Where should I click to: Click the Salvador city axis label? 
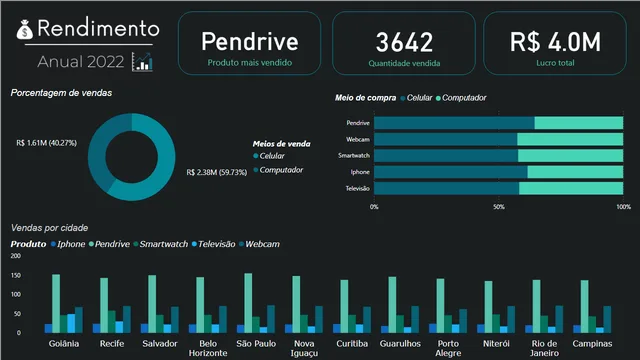tap(160, 344)
